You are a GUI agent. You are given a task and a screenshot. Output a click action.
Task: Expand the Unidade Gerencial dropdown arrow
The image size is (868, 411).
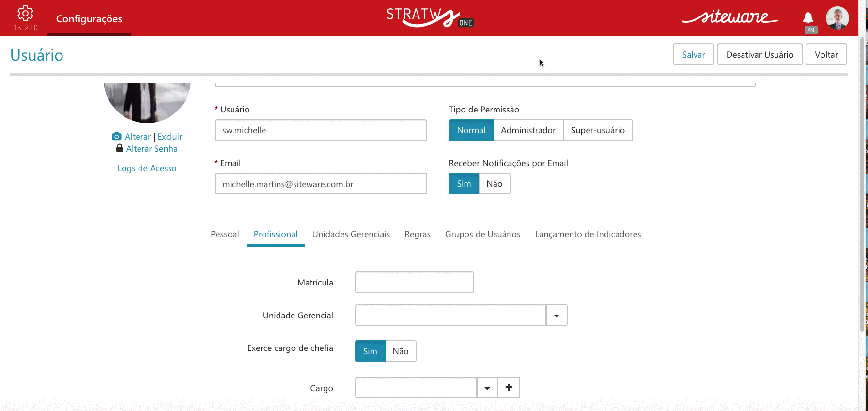[x=557, y=315]
